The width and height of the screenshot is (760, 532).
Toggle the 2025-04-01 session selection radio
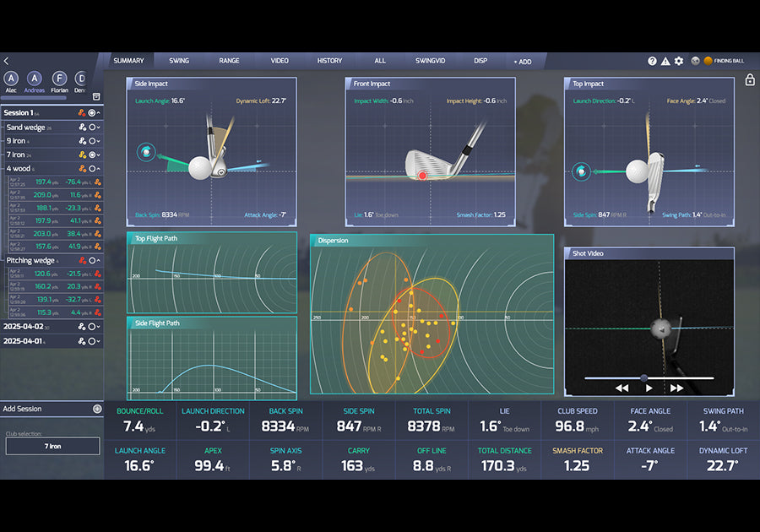(x=91, y=341)
